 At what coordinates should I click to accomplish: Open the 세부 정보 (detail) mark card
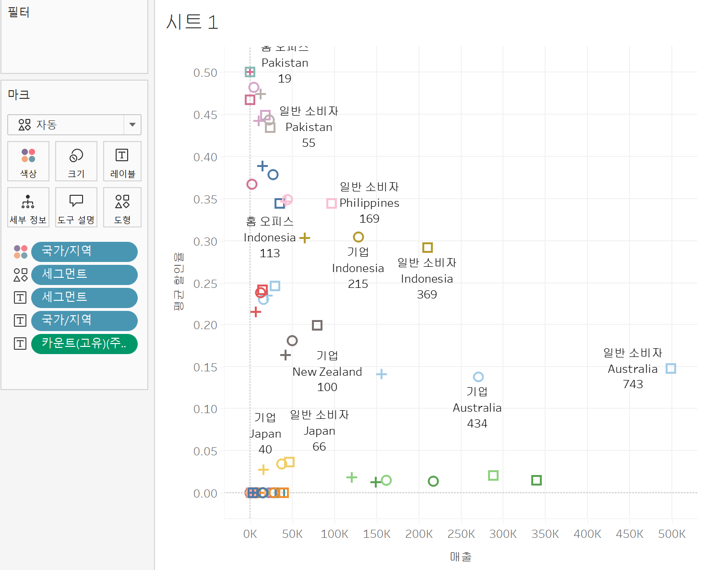point(28,207)
